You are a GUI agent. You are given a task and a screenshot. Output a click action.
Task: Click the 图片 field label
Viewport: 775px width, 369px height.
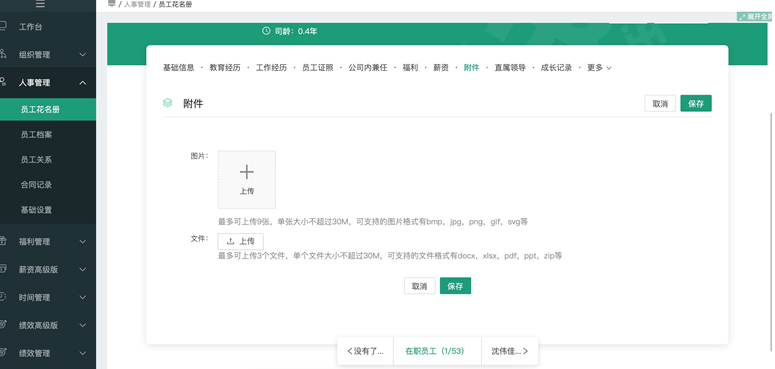tap(199, 156)
